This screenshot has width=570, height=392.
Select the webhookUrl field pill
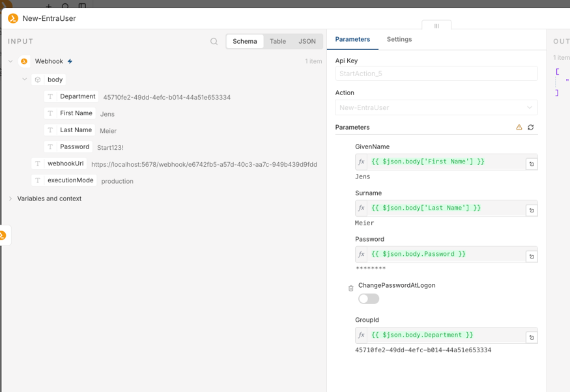click(x=59, y=163)
